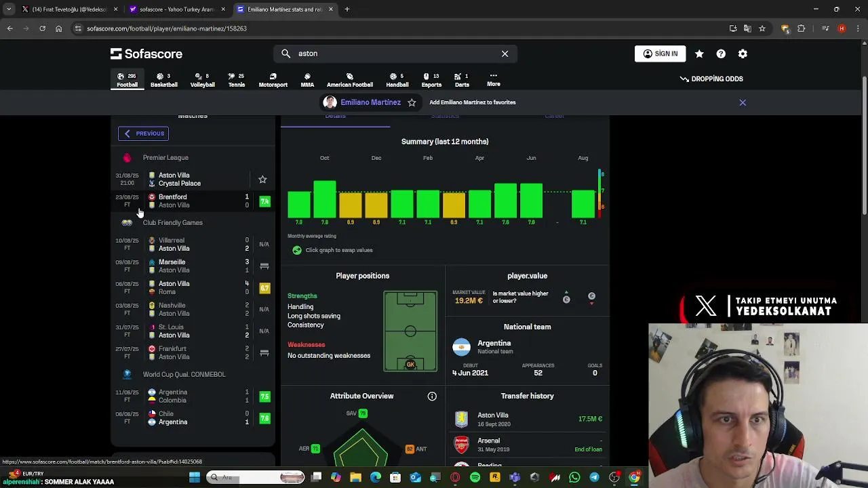This screenshot has width=868, height=488.
Task: Click the taskbar search box
Action: [255, 477]
